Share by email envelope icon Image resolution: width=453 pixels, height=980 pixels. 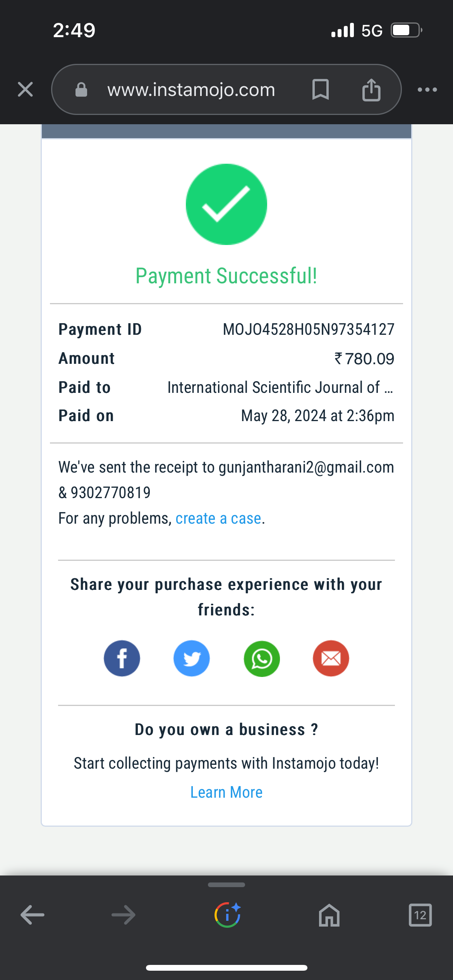tap(331, 658)
